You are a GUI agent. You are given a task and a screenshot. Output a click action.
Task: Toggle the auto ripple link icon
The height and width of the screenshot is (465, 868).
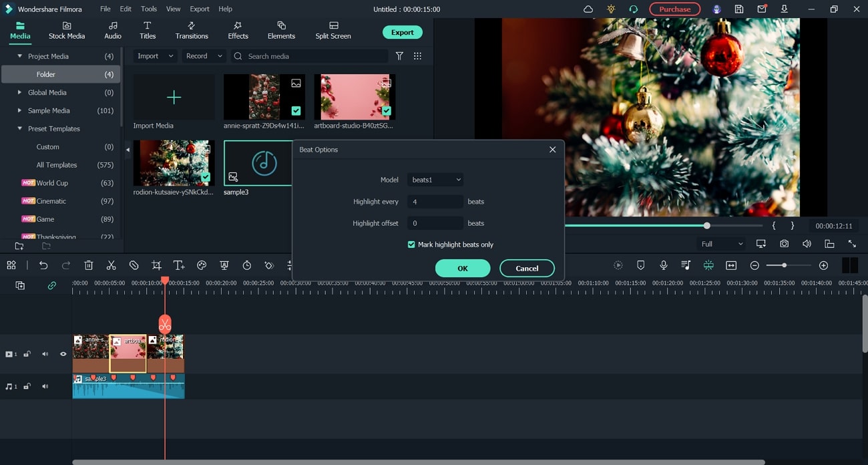click(x=51, y=285)
